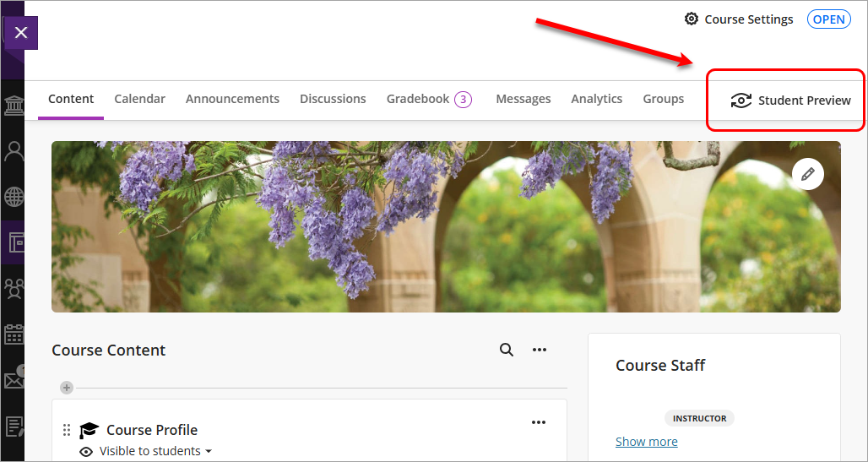Open the Calendar sidebar icon

[x=14, y=334]
